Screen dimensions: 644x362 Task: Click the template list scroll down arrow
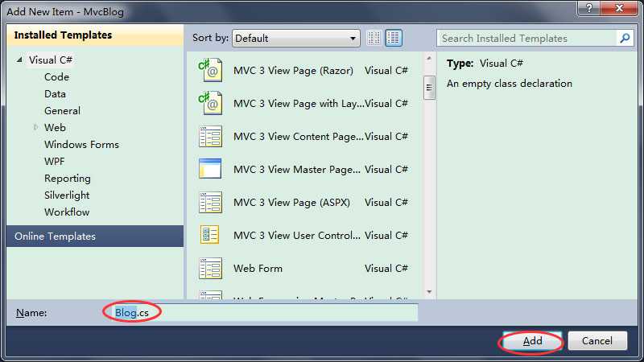click(429, 292)
